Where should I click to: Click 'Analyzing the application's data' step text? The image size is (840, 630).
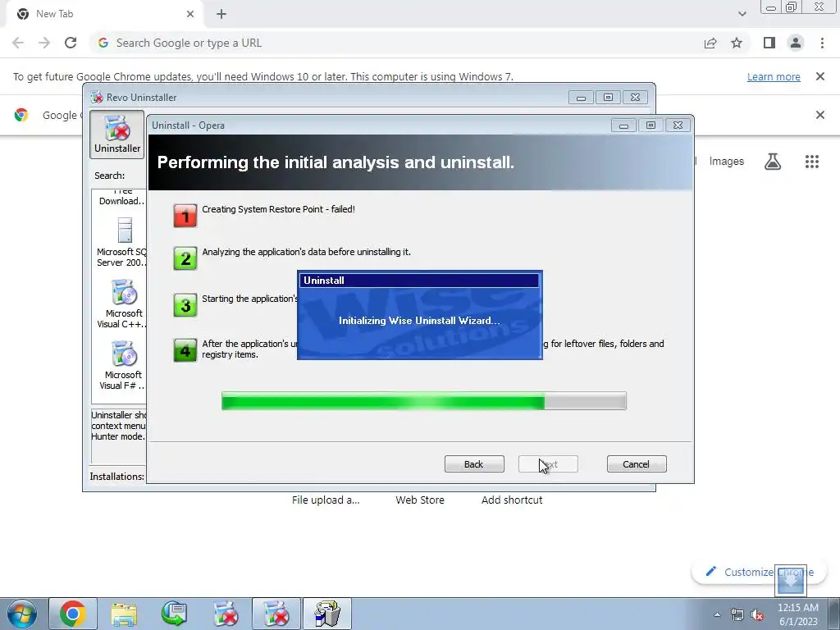(307, 252)
